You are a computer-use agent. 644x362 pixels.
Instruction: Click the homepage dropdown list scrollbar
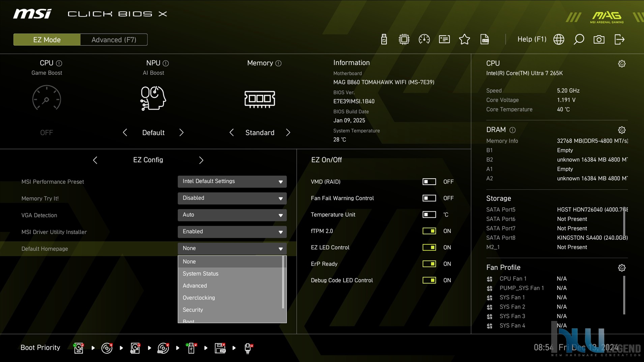click(x=283, y=282)
